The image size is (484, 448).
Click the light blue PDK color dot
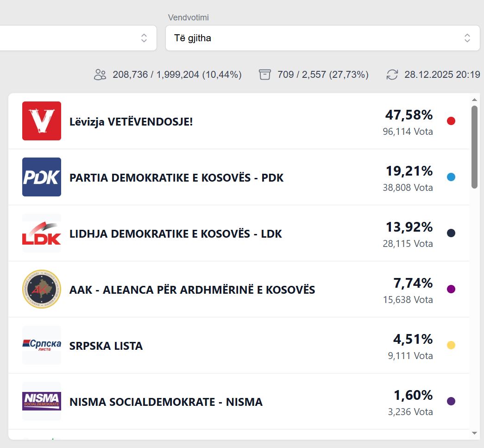click(451, 177)
